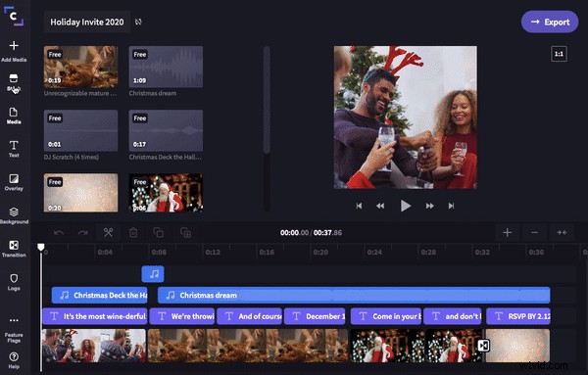The width and height of the screenshot is (588, 375).
Task: Click the rewind button
Action: pyautogui.click(x=380, y=206)
